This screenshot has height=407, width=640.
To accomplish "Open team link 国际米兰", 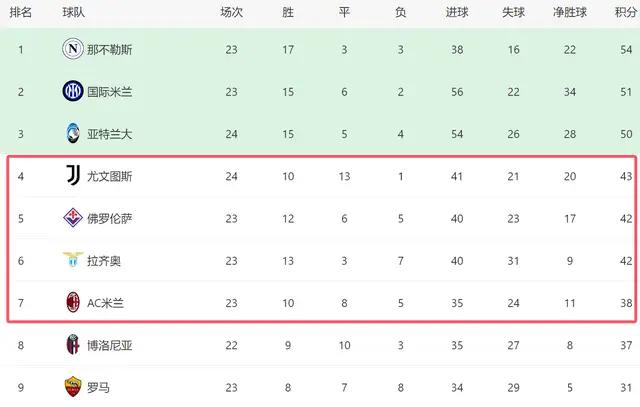I will point(109,92).
